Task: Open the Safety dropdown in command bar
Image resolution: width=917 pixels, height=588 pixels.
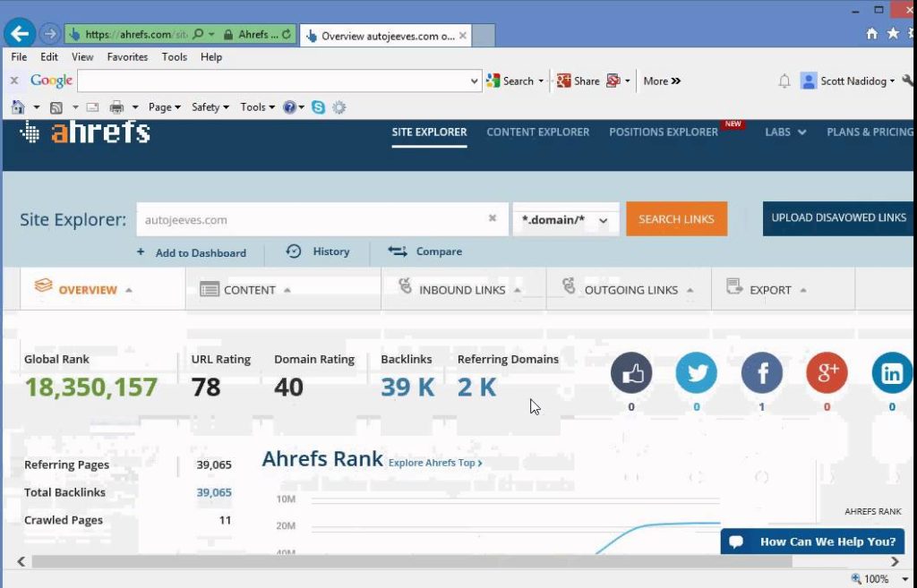Action: coord(210,107)
